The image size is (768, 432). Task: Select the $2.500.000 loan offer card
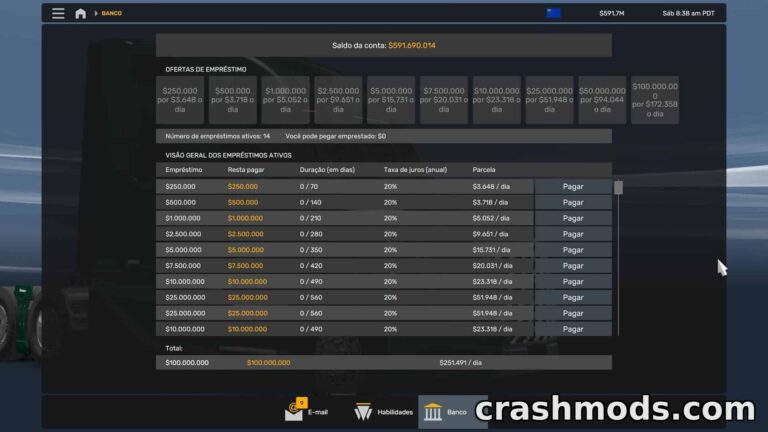(338, 100)
